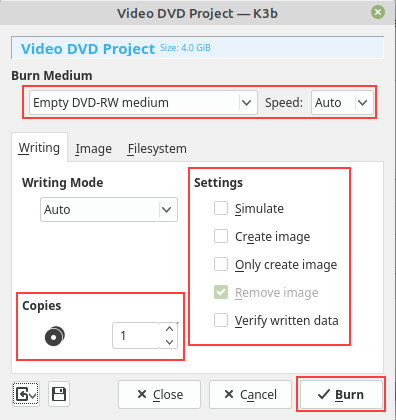396x420 pixels.
Task: Open the Empty DVD-RW medium dropdown
Action: (x=143, y=103)
